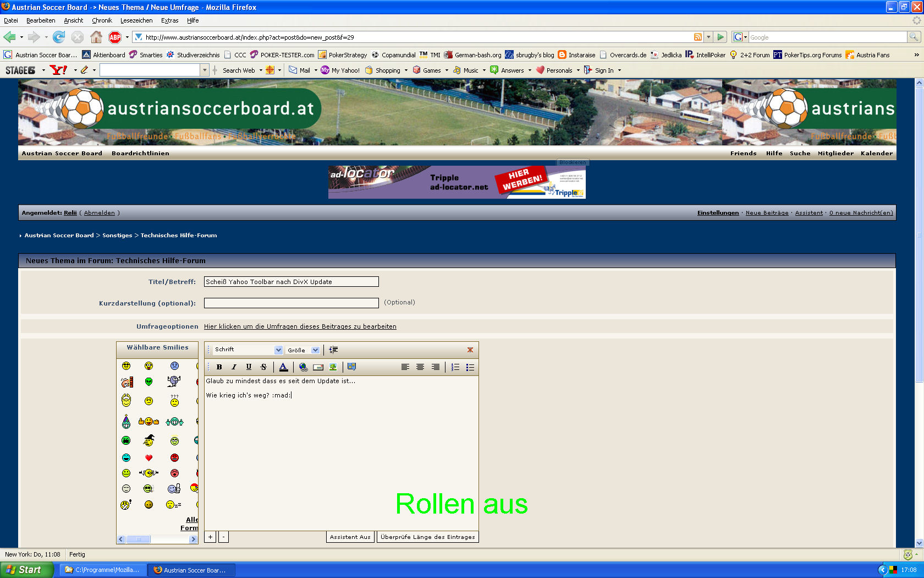Center align text in editor
924x578 pixels.
point(420,367)
